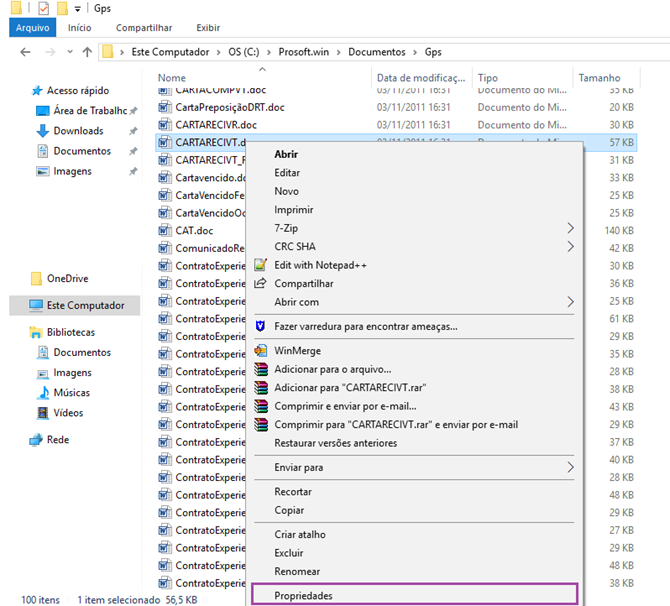Click the Músicas note icon in Bibliotecas
This screenshot has height=606, width=670.
(43, 392)
